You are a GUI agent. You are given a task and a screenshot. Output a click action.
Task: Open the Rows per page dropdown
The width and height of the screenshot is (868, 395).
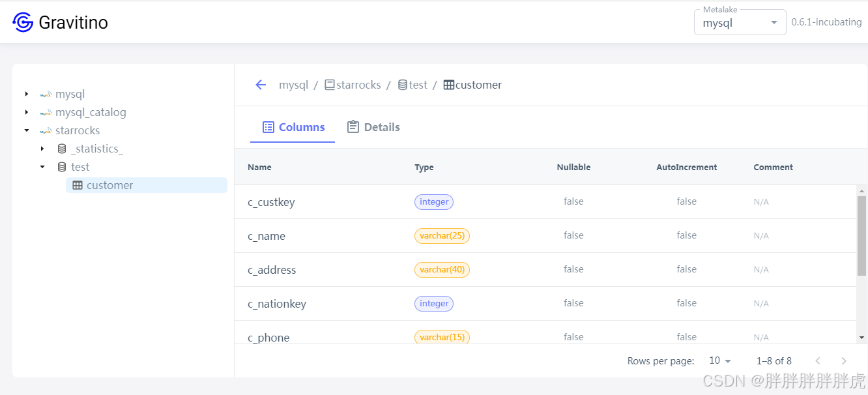[721, 360]
